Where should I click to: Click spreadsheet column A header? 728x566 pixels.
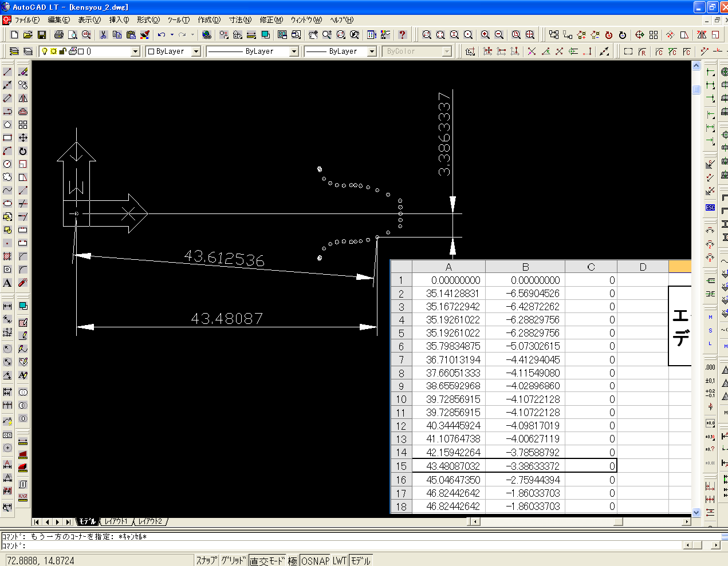point(448,267)
